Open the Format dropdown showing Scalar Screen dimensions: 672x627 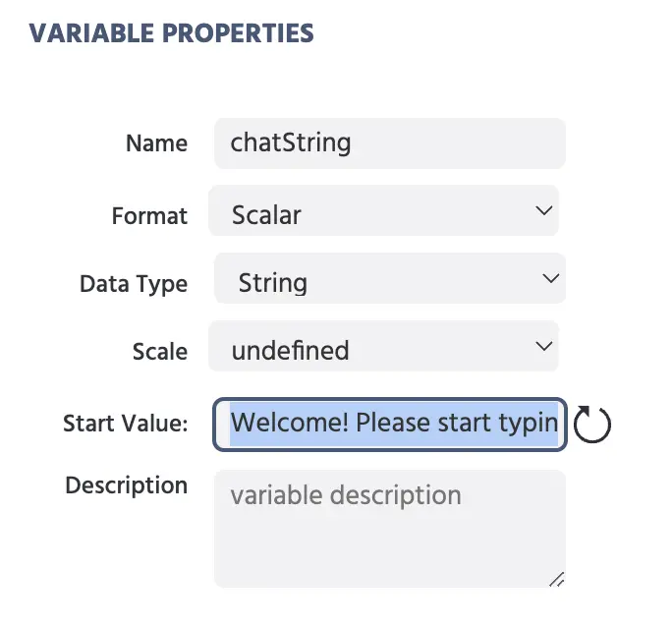(x=383, y=210)
